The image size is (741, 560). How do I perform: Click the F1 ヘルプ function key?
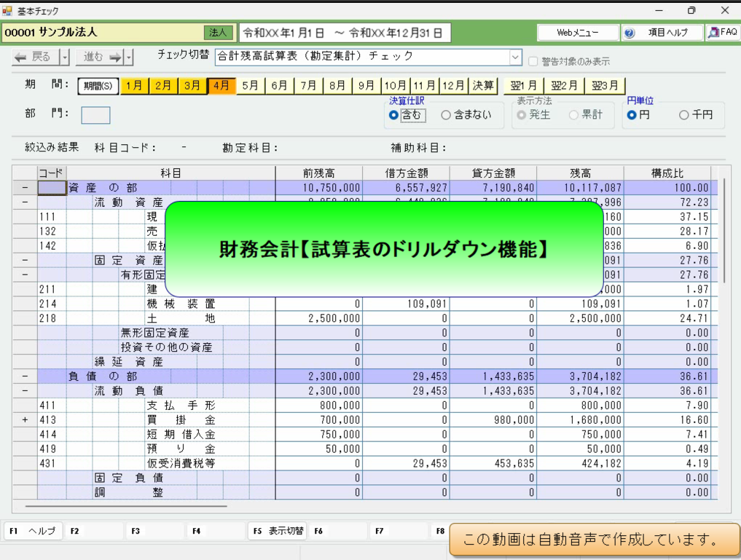[x=33, y=531]
